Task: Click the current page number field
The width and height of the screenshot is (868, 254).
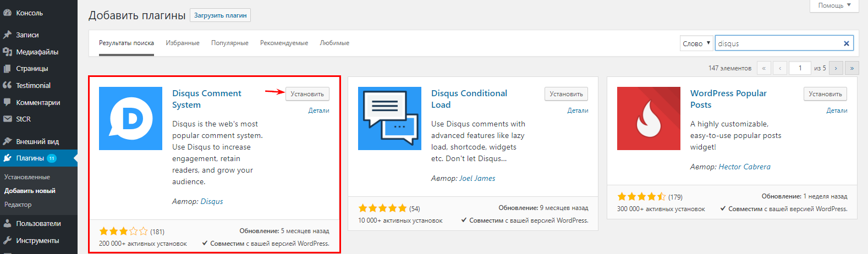Action: [800, 68]
